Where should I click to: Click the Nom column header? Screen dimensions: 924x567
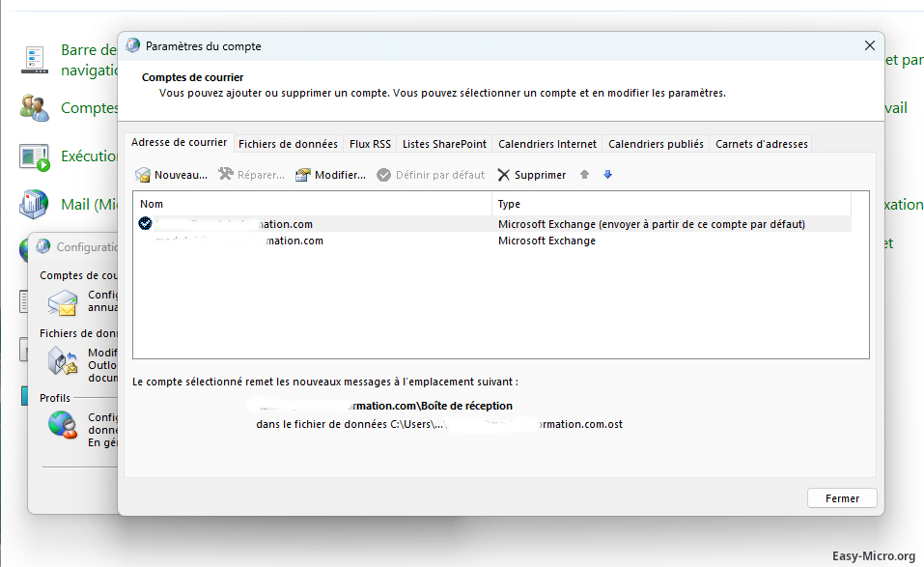312,204
